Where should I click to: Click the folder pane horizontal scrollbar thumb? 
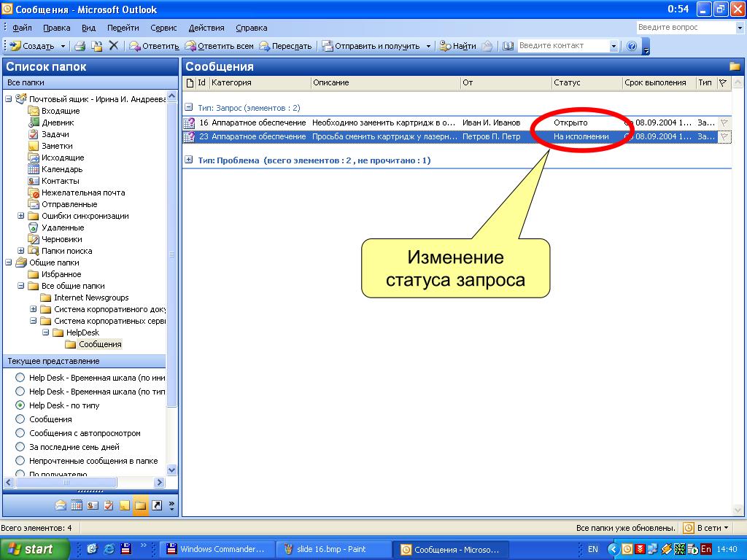66,483
